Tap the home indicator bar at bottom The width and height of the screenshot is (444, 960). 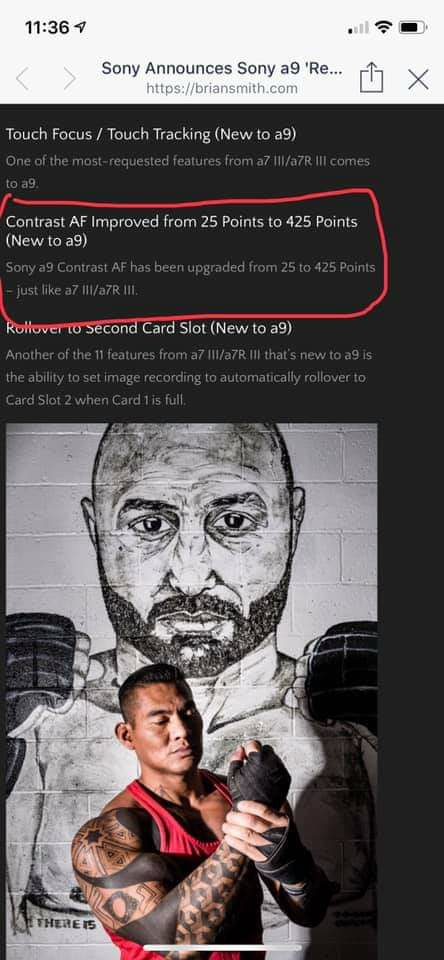pos(222,948)
